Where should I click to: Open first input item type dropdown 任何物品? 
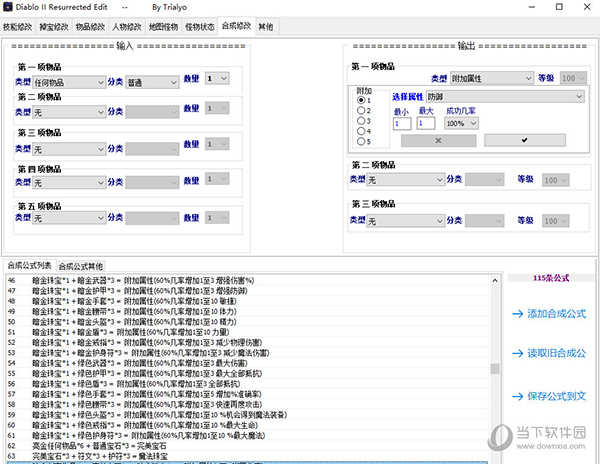(x=69, y=82)
